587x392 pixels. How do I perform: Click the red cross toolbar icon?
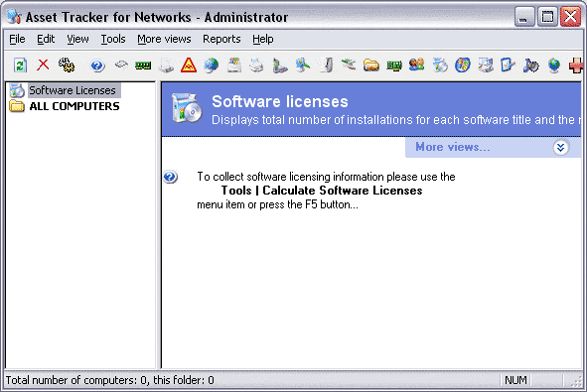[575, 65]
